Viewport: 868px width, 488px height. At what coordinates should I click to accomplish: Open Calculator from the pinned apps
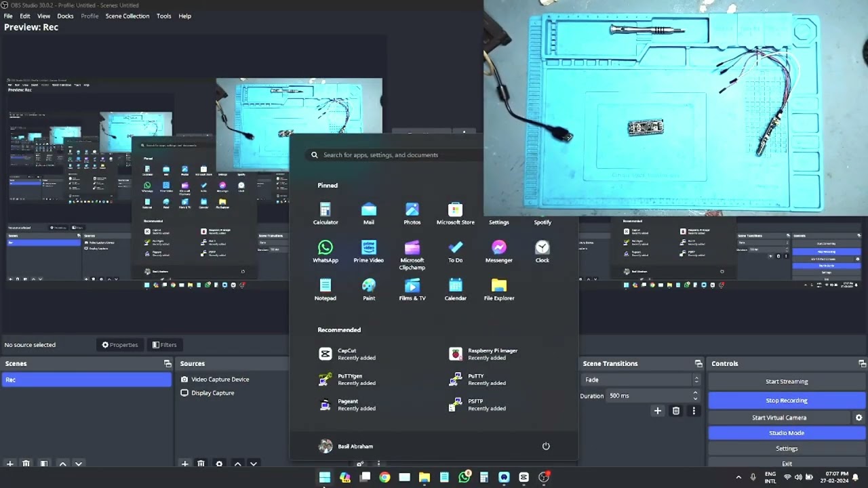(x=325, y=213)
